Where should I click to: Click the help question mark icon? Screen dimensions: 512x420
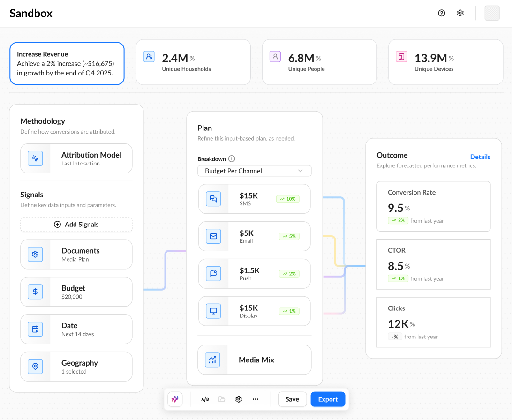pyautogui.click(x=442, y=13)
